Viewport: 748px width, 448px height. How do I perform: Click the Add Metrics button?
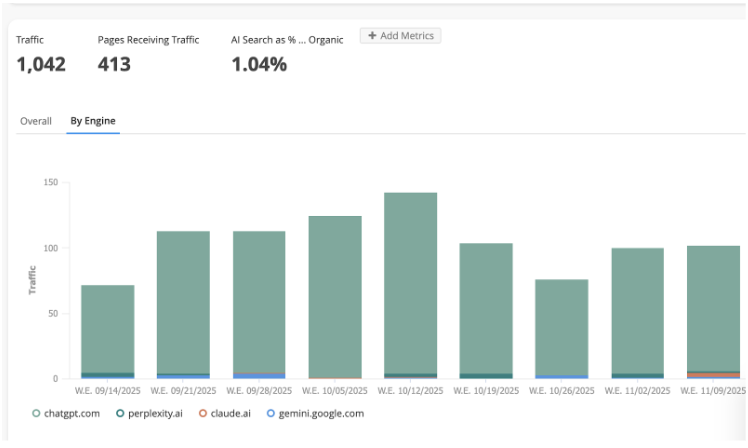400,36
